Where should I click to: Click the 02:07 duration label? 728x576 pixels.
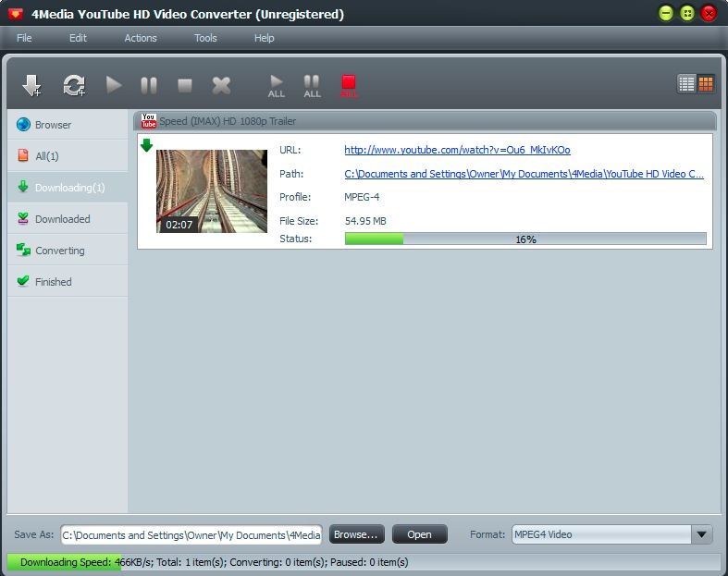click(x=179, y=225)
